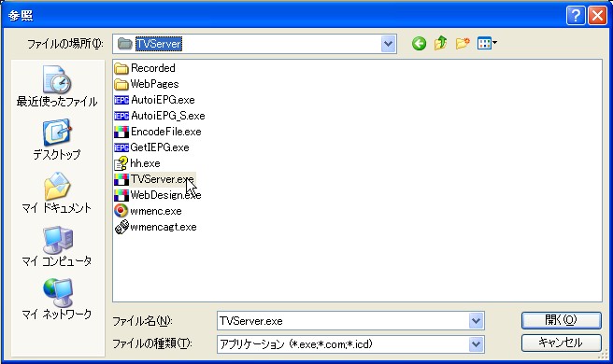Select the WebPages folder icon
This screenshot has width=613, height=364.
[121, 84]
